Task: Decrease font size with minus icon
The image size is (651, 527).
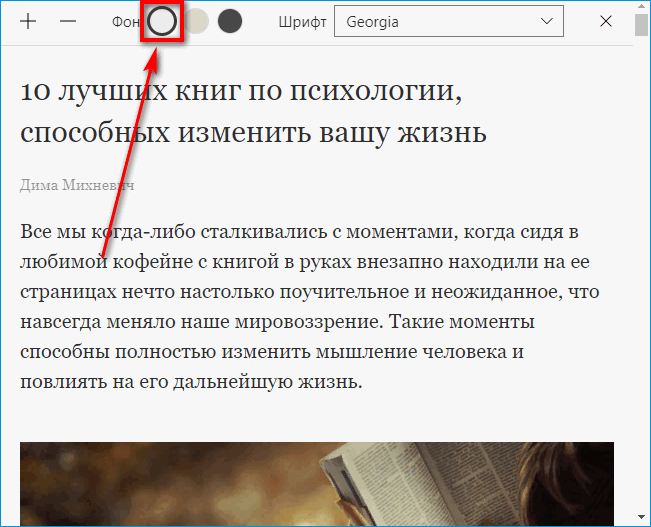Action: (x=68, y=21)
